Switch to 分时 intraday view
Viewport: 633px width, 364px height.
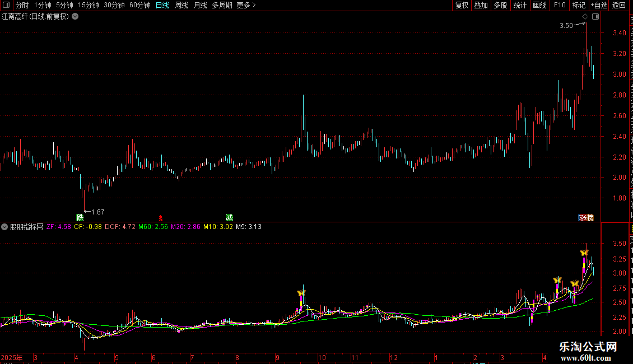(22, 5)
